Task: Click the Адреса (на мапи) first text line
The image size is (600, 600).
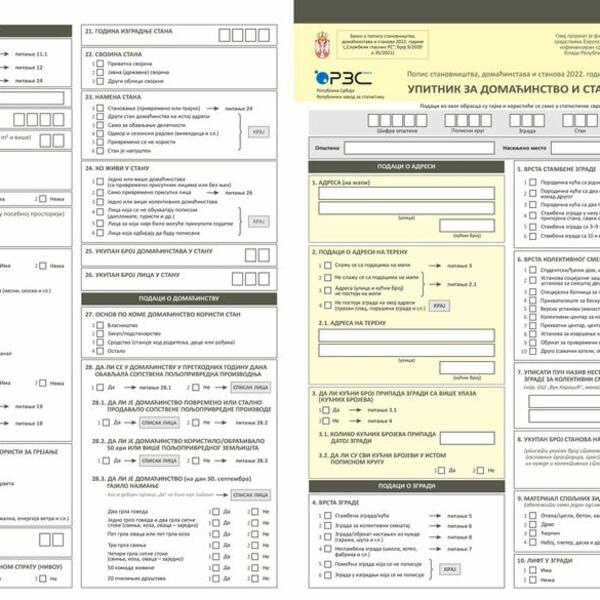Action: tap(406, 194)
